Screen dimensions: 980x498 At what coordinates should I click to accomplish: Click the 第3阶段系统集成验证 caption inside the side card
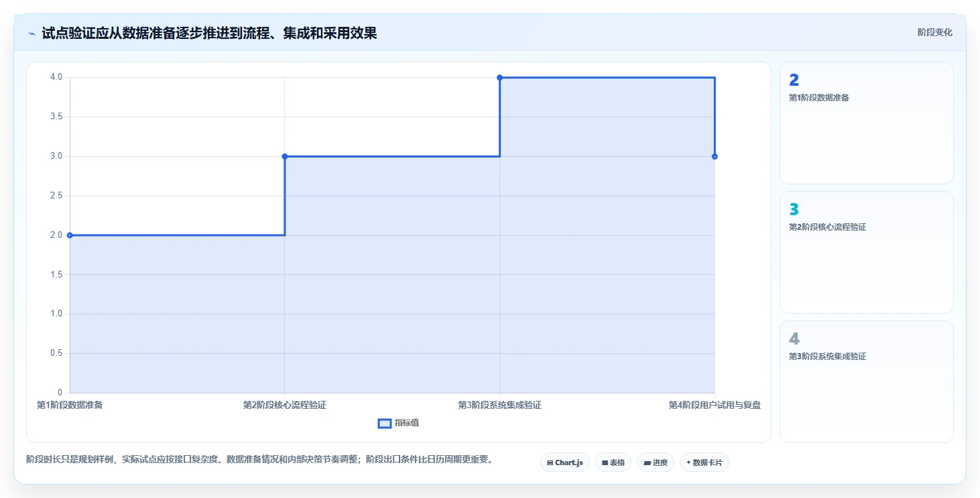point(828,357)
